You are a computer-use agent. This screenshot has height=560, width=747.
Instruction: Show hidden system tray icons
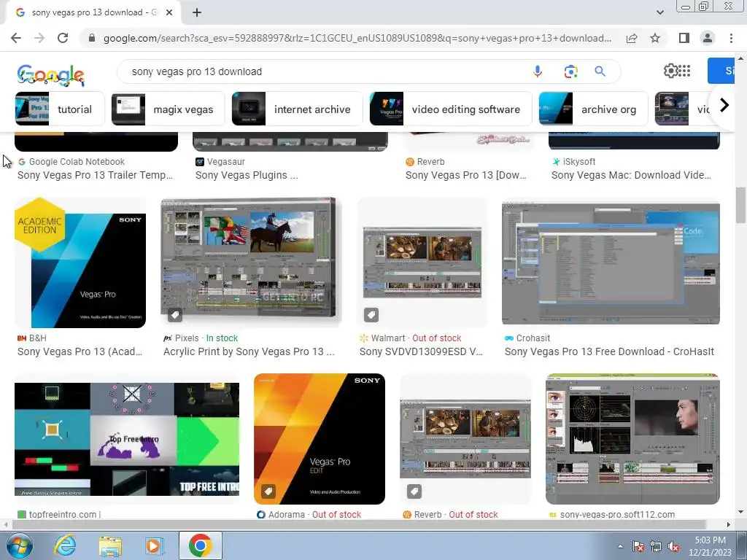pyautogui.click(x=620, y=546)
